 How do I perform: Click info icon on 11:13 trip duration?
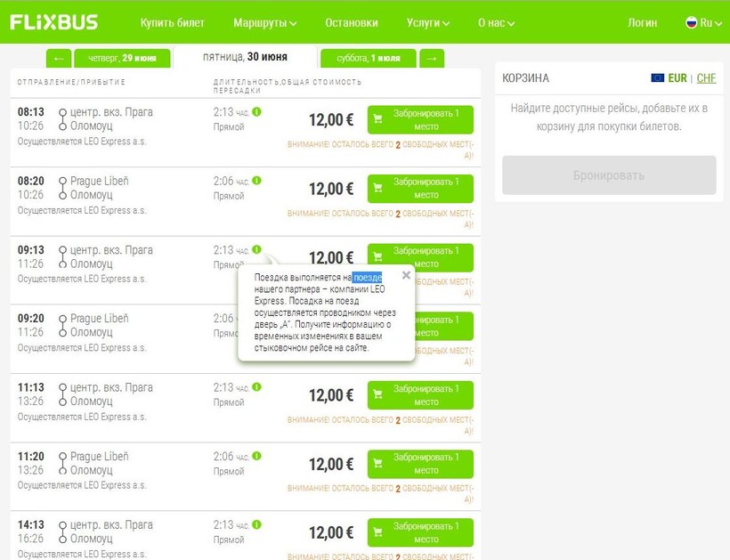pos(256,387)
